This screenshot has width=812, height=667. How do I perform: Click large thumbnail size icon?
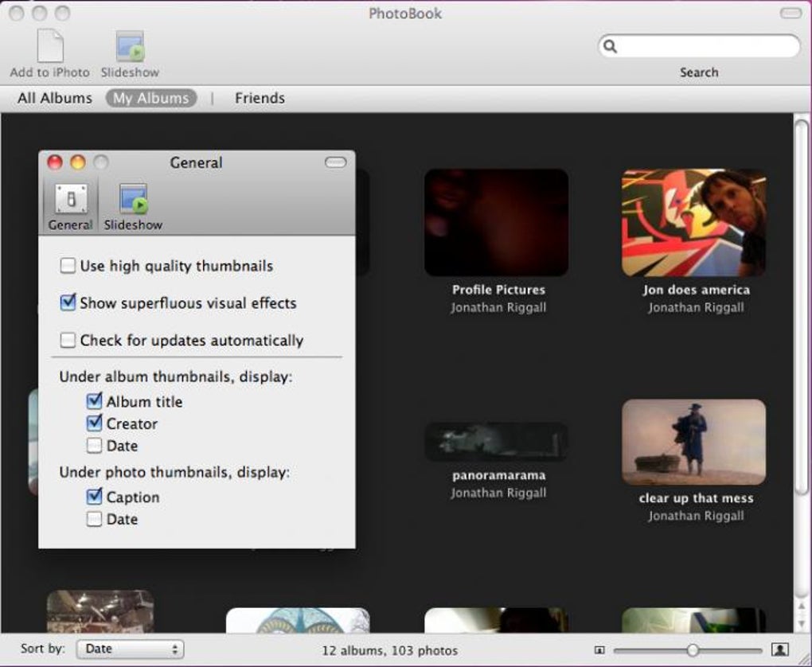[x=779, y=649]
